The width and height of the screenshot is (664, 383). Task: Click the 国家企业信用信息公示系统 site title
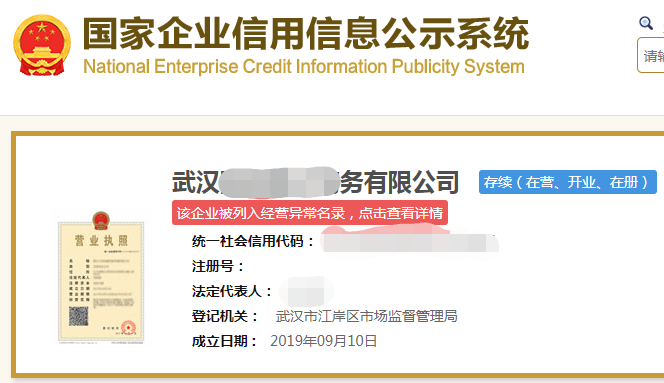click(x=305, y=33)
